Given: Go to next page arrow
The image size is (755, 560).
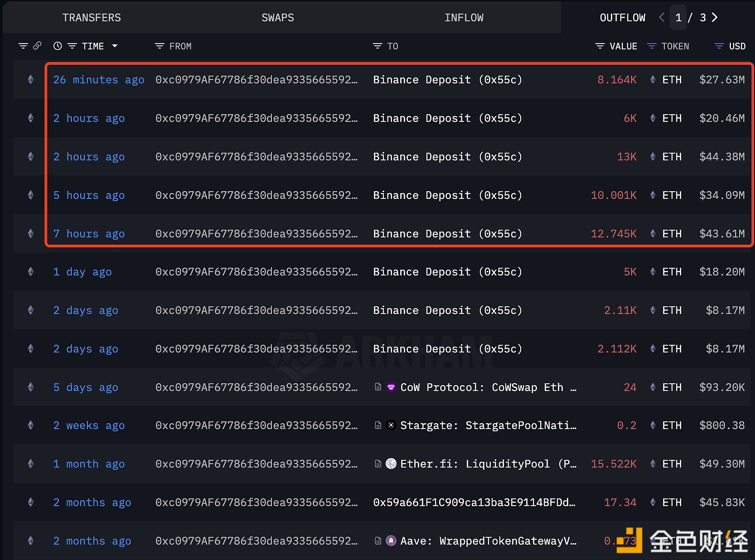Looking at the screenshot, I should point(715,17).
